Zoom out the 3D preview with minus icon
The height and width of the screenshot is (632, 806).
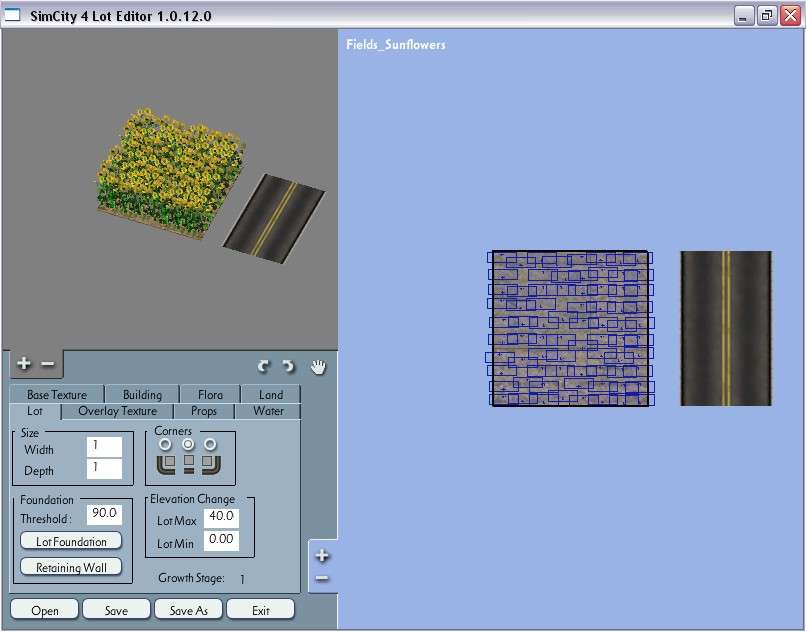click(x=47, y=364)
